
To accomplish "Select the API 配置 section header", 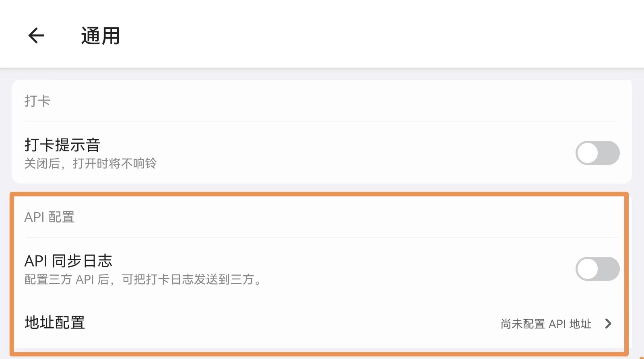I will 50,217.
